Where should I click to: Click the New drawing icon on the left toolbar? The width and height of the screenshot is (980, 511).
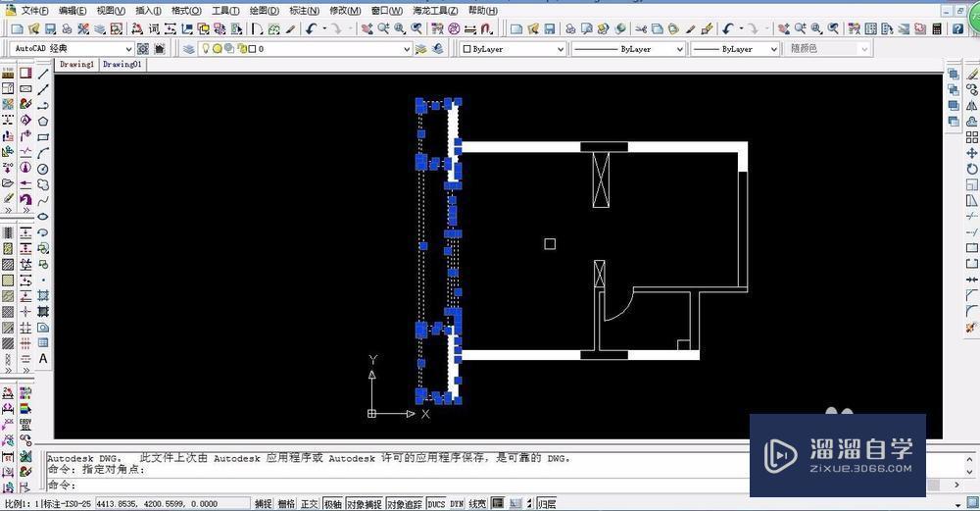(x=18, y=28)
